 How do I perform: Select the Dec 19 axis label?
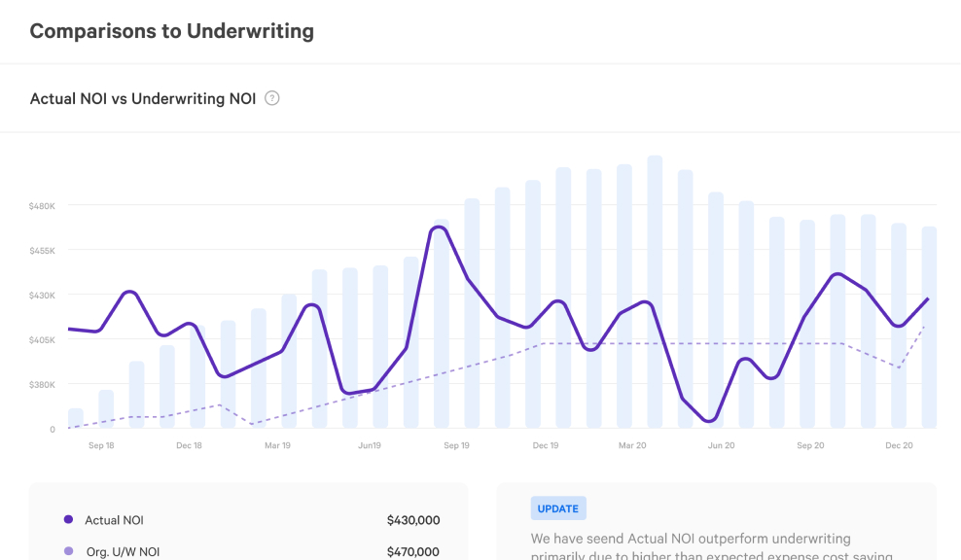point(546,445)
